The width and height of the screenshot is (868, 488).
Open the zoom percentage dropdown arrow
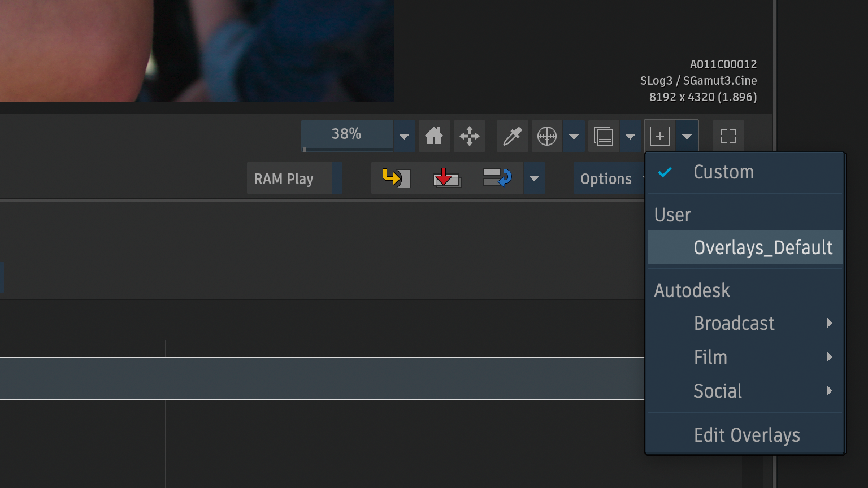404,137
